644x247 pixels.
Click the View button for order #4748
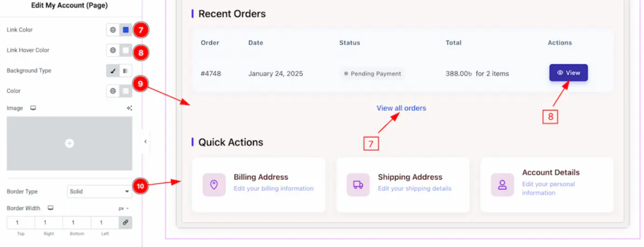569,73
